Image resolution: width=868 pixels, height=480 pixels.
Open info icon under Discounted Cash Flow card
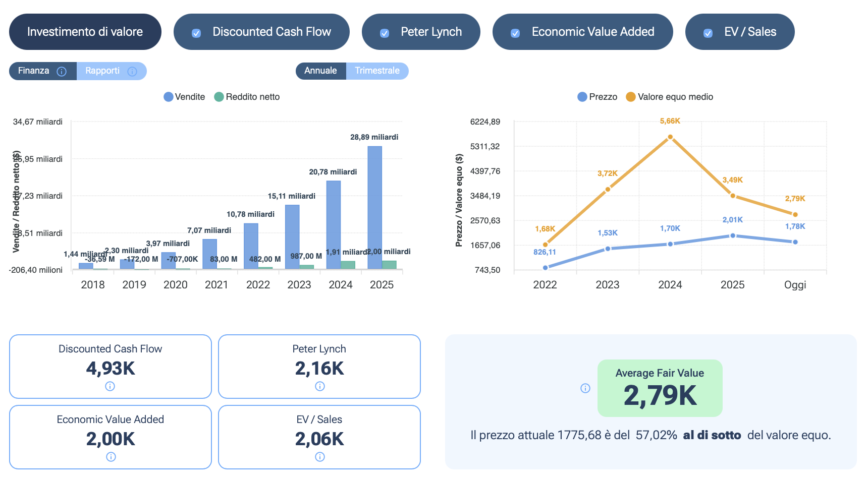click(110, 386)
